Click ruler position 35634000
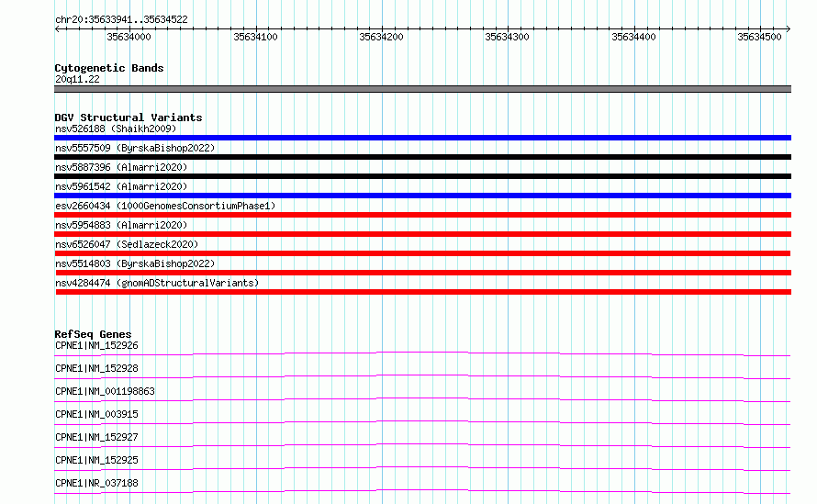817x504 pixels. coord(129,37)
